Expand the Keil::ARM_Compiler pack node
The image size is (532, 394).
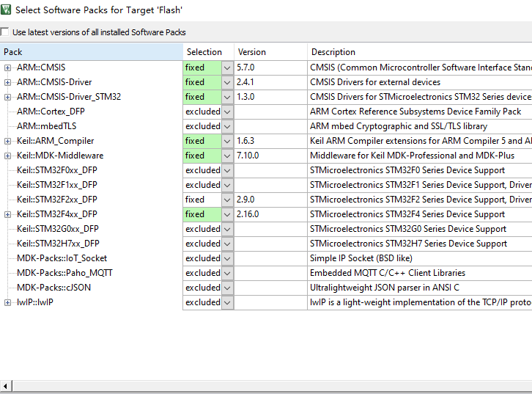pyautogui.click(x=7, y=141)
